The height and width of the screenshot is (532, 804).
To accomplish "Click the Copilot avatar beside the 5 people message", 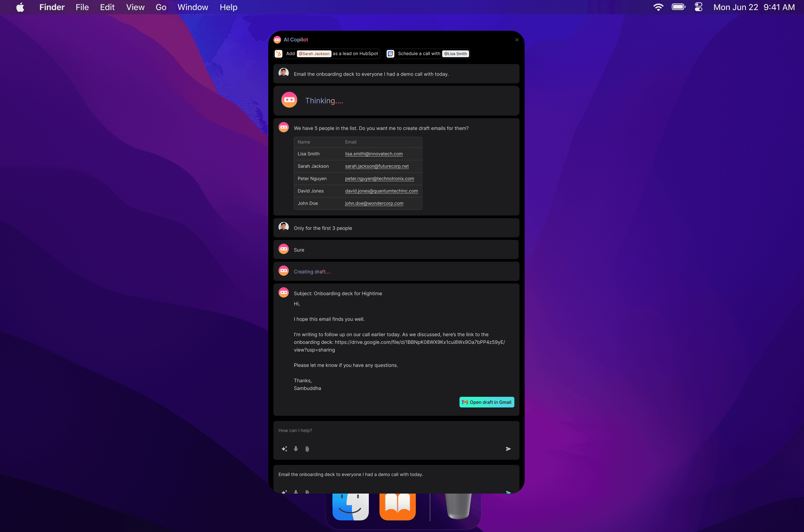I will pos(284,127).
